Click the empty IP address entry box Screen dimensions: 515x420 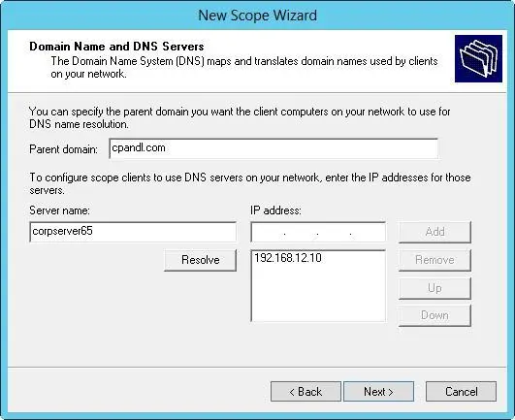(x=318, y=232)
